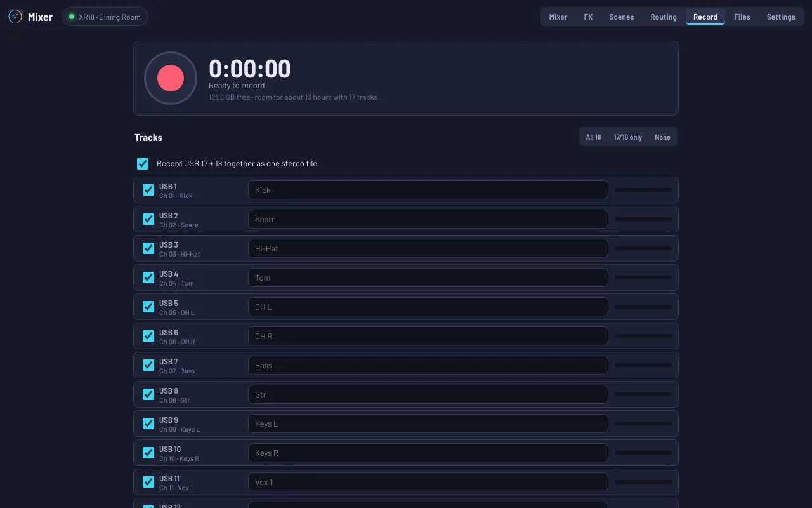The image size is (812, 508).
Task: Click the Ch 07 · Bass label
Action: pos(177,371)
